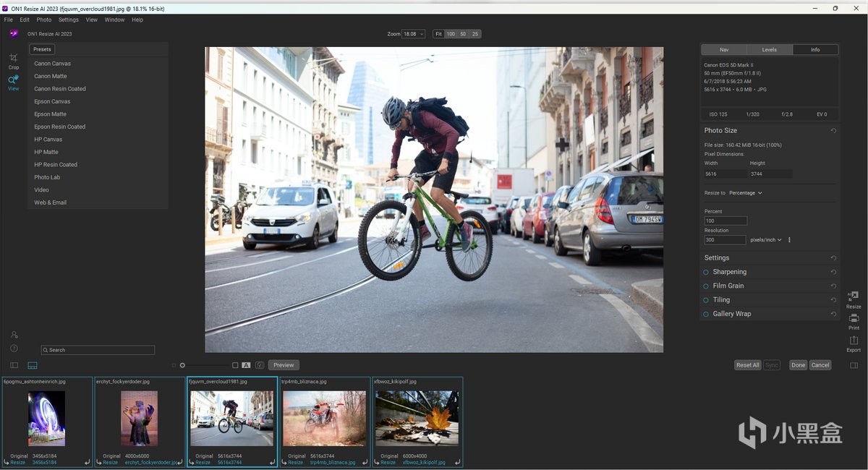Image resolution: width=868 pixels, height=470 pixels.
Task: Click the Done button
Action: pyautogui.click(x=798, y=365)
